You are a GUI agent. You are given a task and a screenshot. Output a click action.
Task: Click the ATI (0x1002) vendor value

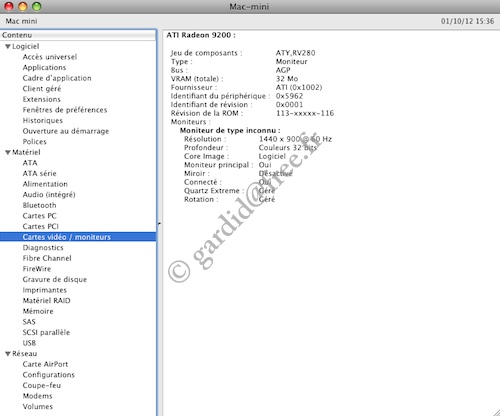pos(299,88)
